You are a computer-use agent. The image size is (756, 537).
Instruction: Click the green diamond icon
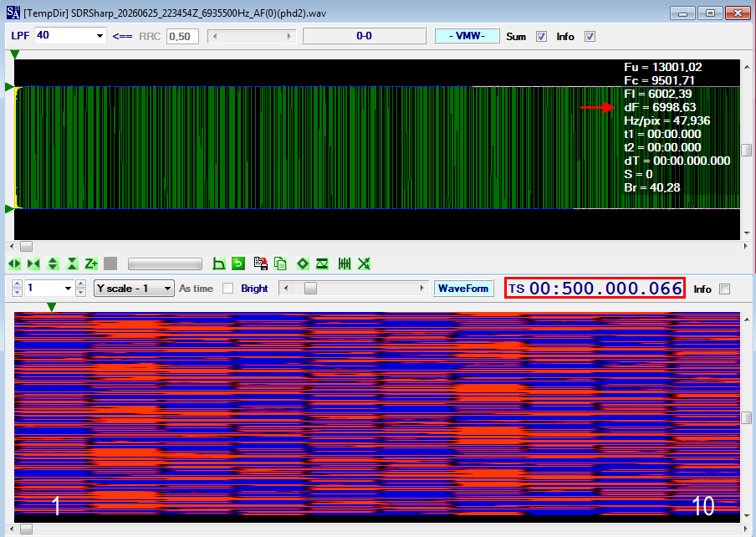(x=302, y=263)
